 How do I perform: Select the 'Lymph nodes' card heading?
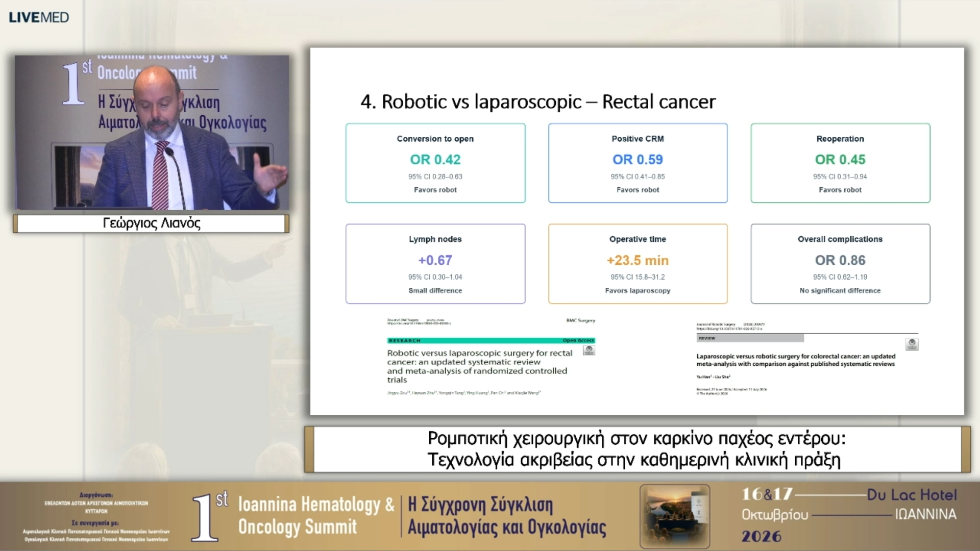(435, 239)
